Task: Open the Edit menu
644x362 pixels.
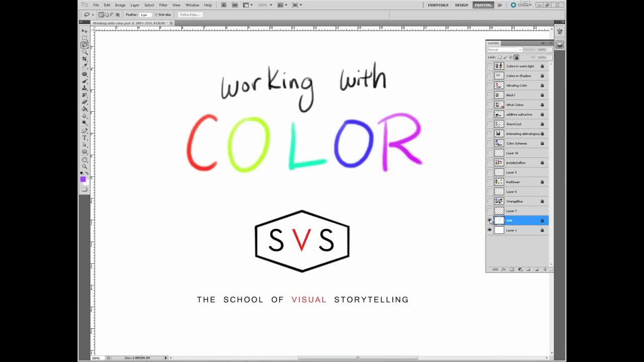Action: pos(107,5)
